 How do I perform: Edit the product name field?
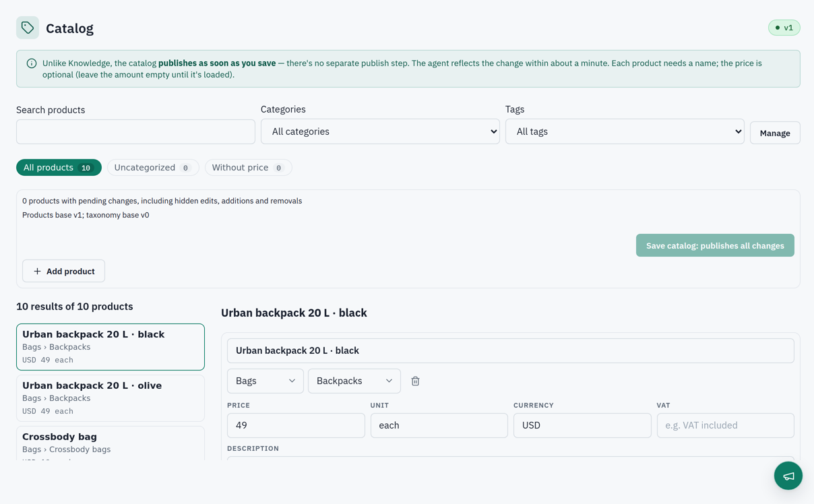coord(511,350)
